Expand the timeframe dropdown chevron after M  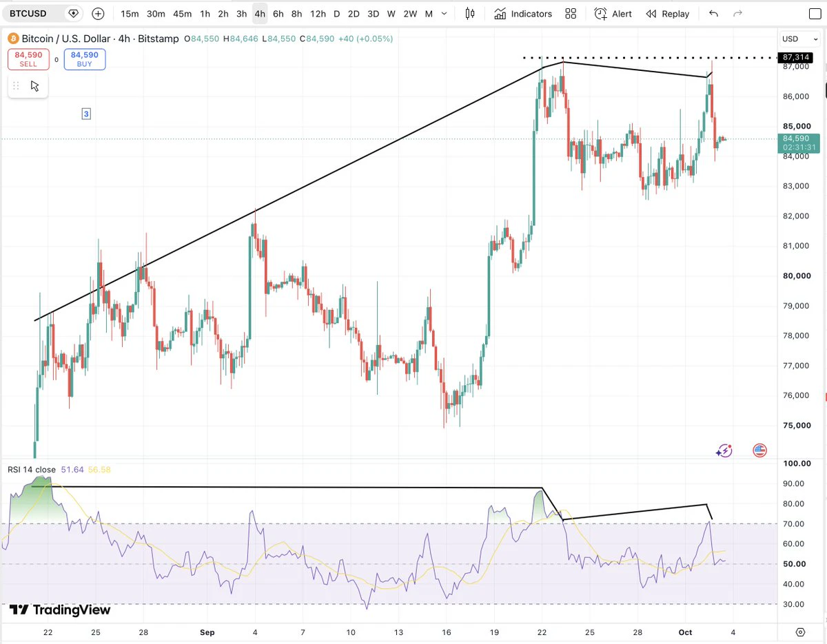click(445, 14)
